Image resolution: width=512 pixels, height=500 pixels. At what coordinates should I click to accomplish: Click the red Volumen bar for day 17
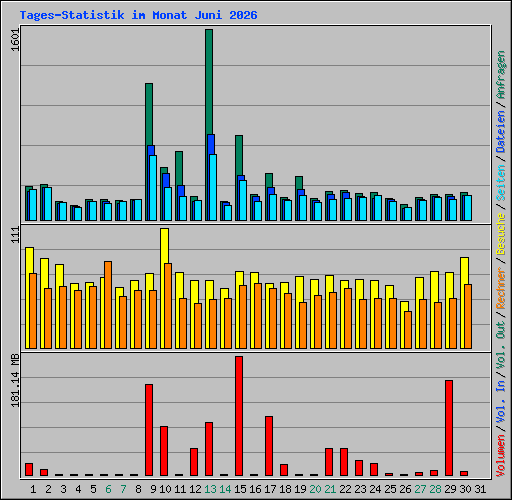[269, 446]
